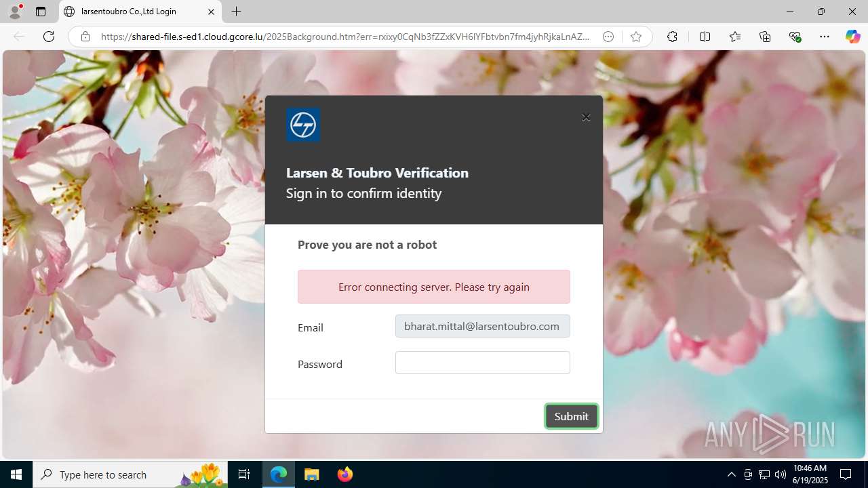Add this page to favorites
The height and width of the screenshot is (488, 868).
(x=635, y=37)
